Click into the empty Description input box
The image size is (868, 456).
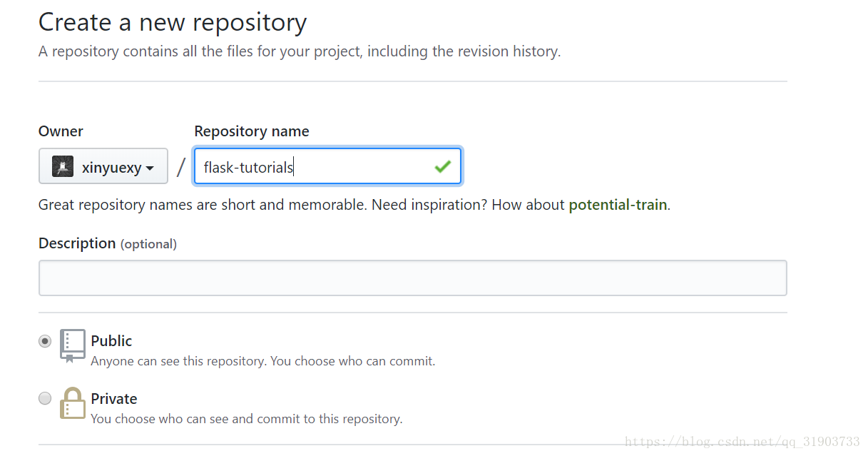[x=412, y=278]
